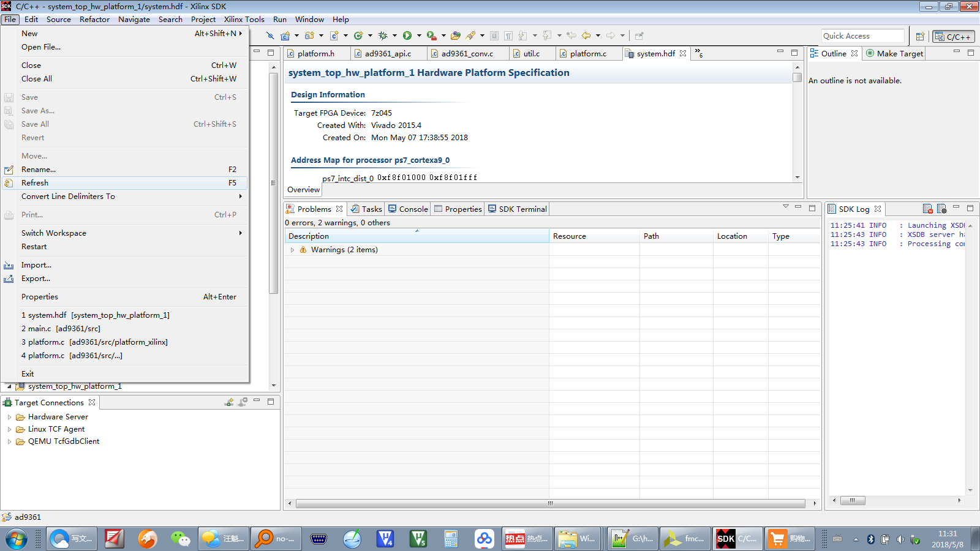The image size is (980, 551).
Task: Switch to ad9361_api.c editor tab
Action: point(388,53)
